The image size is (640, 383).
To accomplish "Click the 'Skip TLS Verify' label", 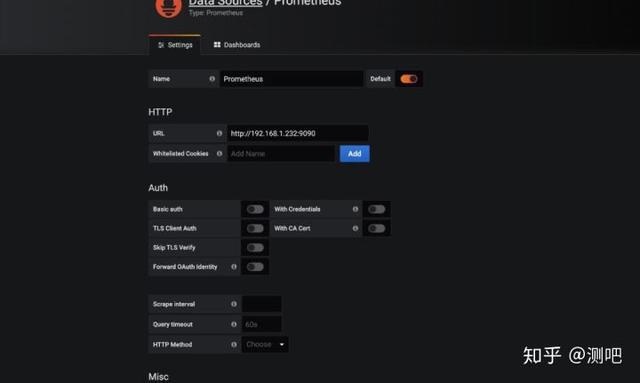I will (174, 247).
